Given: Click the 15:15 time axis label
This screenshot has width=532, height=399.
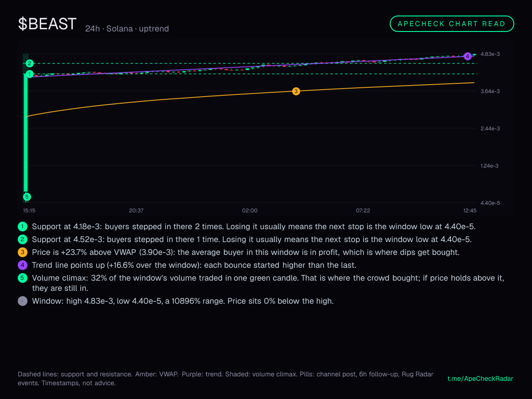Looking at the screenshot, I should click(29, 210).
